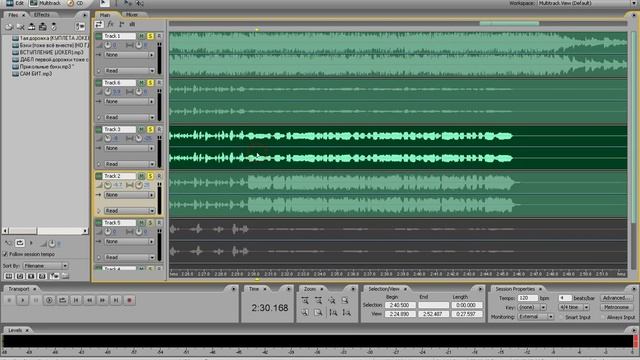
Task: Adjust Files panel preview volume knob
Action: (52, 244)
